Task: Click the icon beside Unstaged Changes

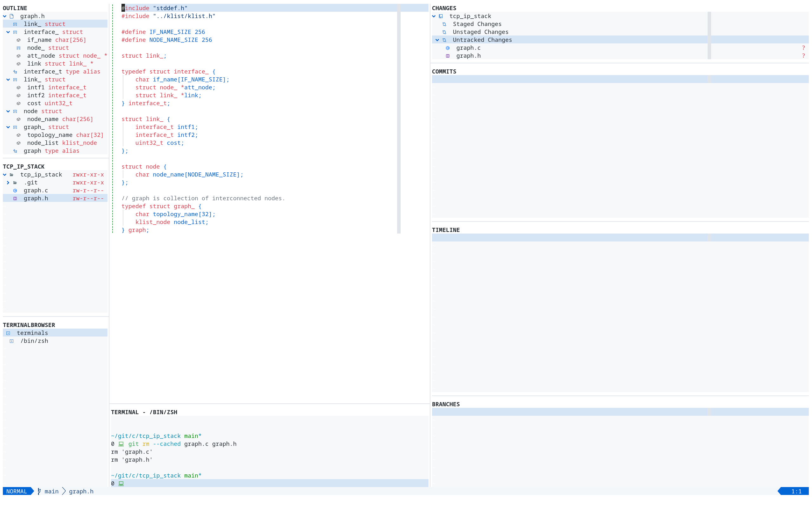Action: [444, 32]
